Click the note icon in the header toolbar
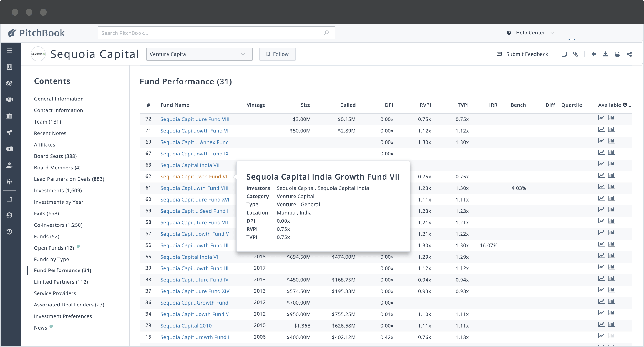Screen dimensions: 644x347 (564, 54)
